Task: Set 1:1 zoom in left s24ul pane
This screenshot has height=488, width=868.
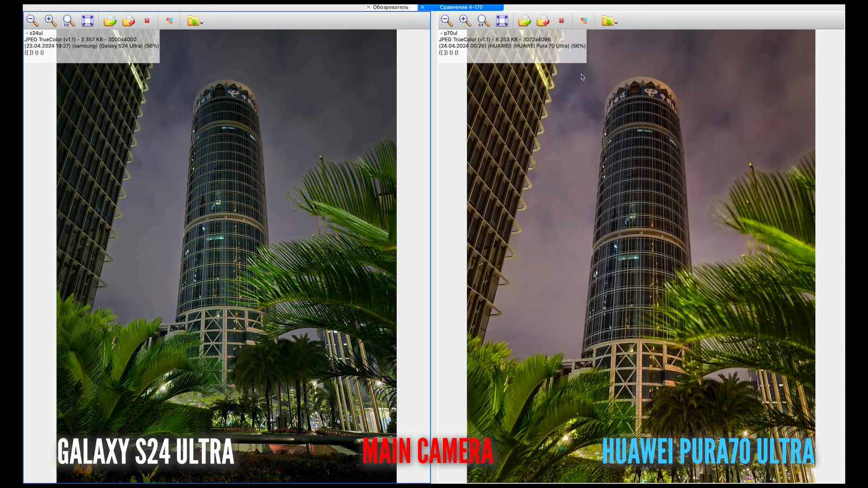Action: [x=69, y=21]
